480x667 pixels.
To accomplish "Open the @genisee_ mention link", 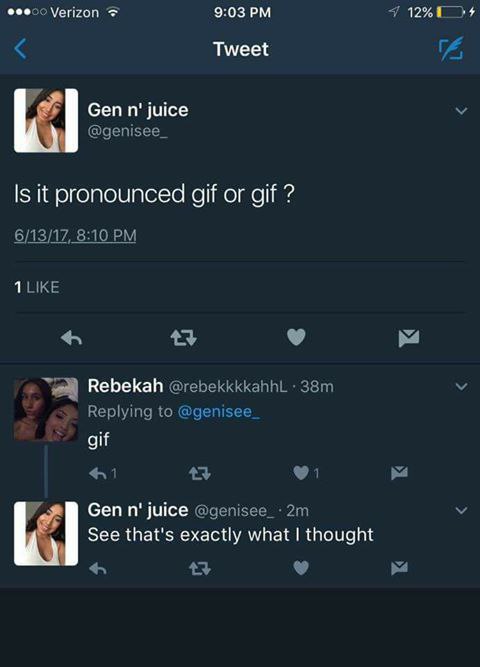I will click(219, 411).
